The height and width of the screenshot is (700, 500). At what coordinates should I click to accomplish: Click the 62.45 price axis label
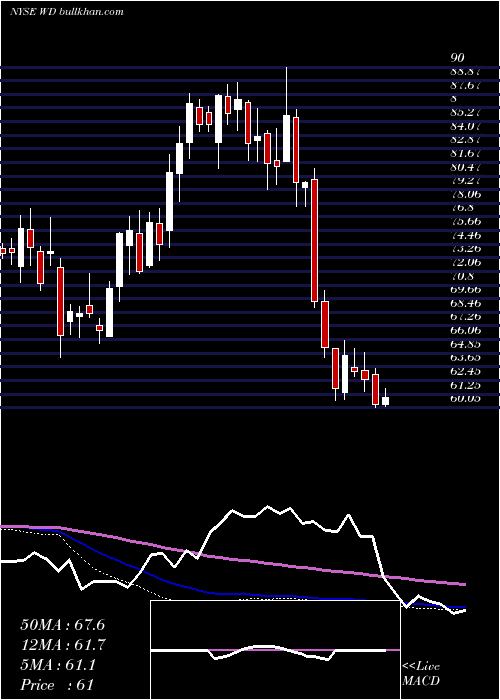465,371
